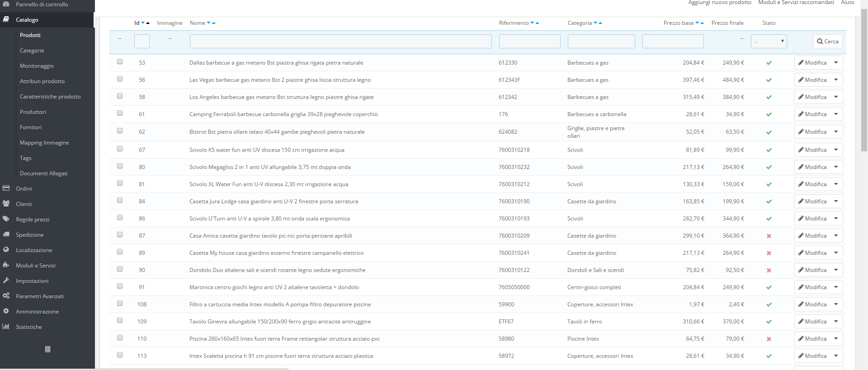The height and width of the screenshot is (370, 868).
Task: Focus the Riferimento filter input field
Action: pos(530,42)
